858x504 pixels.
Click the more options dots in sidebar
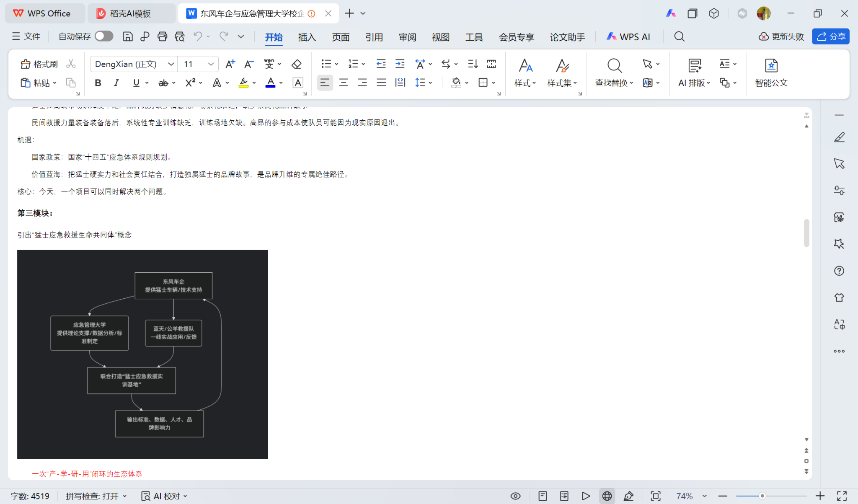tap(839, 351)
